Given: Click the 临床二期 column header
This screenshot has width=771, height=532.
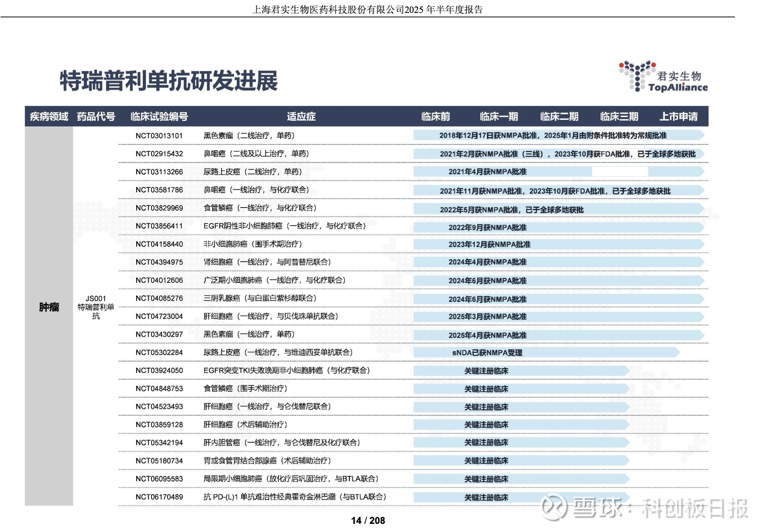Looking at the screenshot, I should [x=559, y=116].
